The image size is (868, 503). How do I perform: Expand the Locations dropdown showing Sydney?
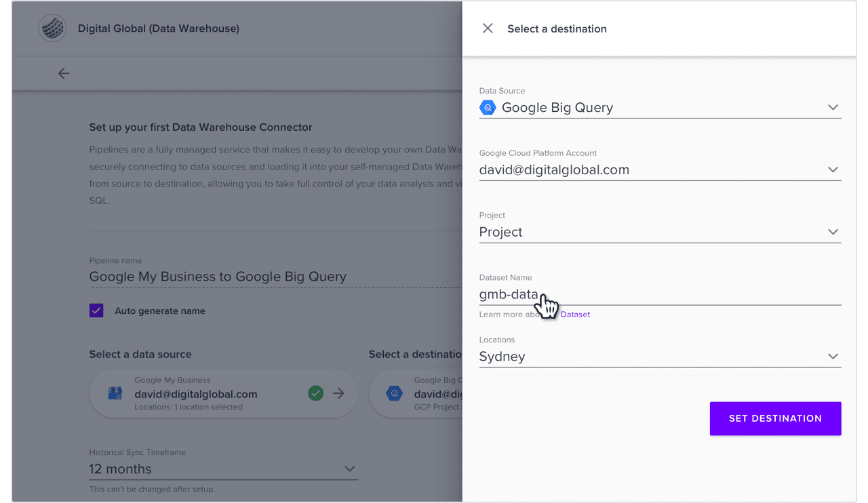click(x=660, y=357)
